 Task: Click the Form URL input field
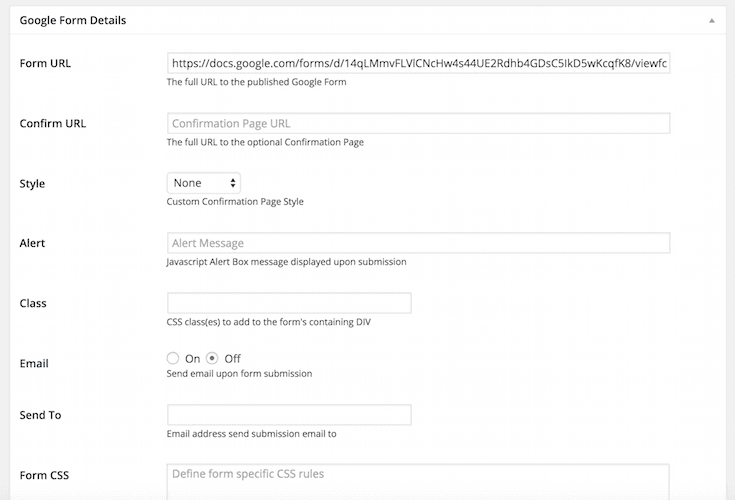[x=418, y=63]
